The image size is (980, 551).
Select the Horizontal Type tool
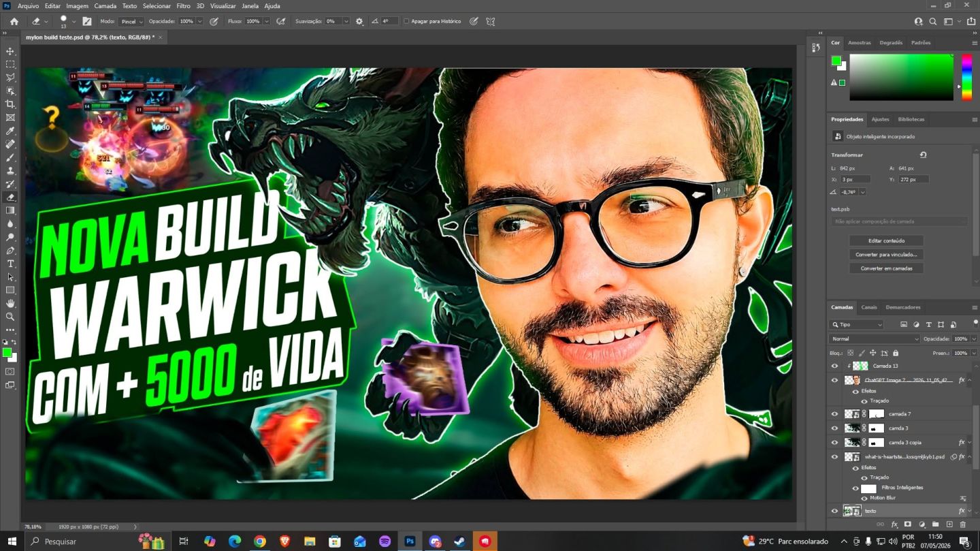[x=10, y=264]
